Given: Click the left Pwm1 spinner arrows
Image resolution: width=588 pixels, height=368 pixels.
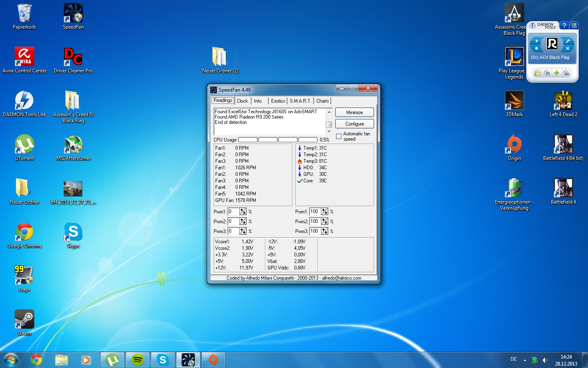Looking at the screenshot, I should [243, 211].
